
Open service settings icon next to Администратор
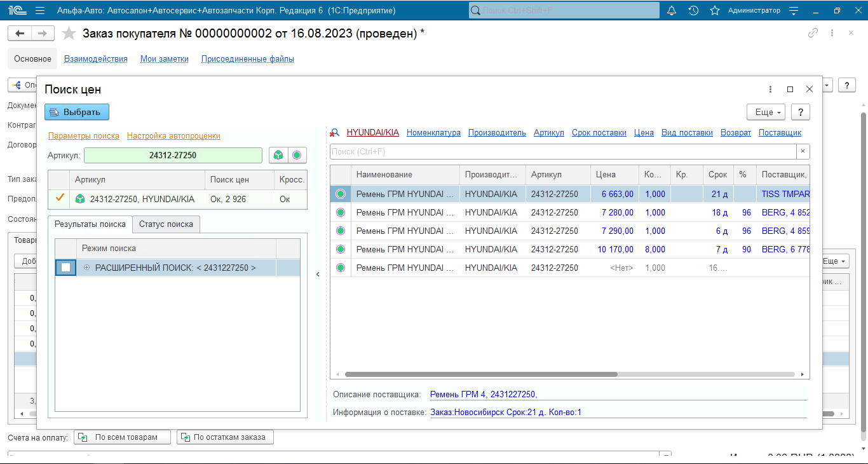point(793,11)
